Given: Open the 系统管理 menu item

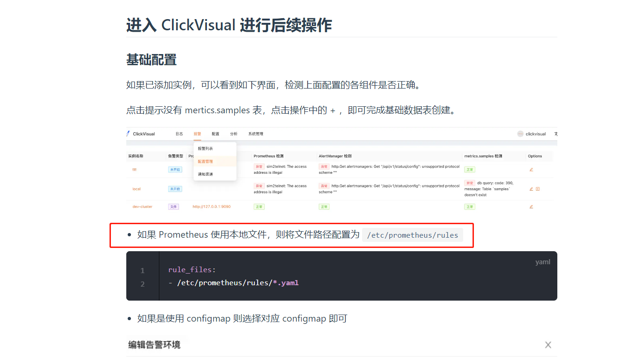Looking at the screenshot, I should (x=256, y=134).
